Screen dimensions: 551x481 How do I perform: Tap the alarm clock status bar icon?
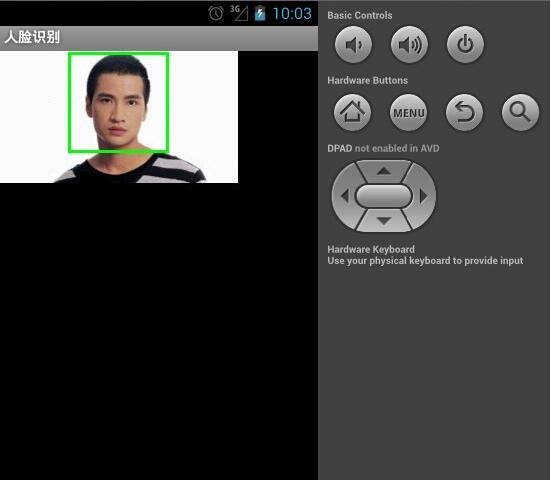(x=215, y=14)
